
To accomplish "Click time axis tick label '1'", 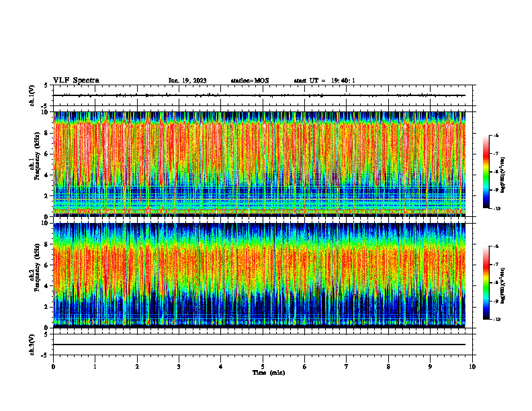I will (x=95, y=367).
